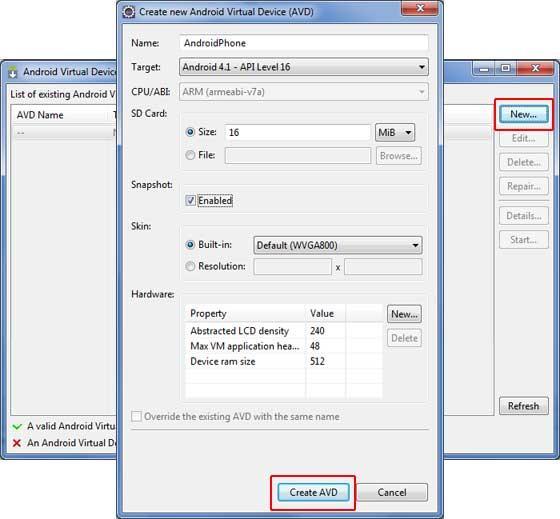
Task: Click the SD Card Size input field
Action: click(298, 133)
